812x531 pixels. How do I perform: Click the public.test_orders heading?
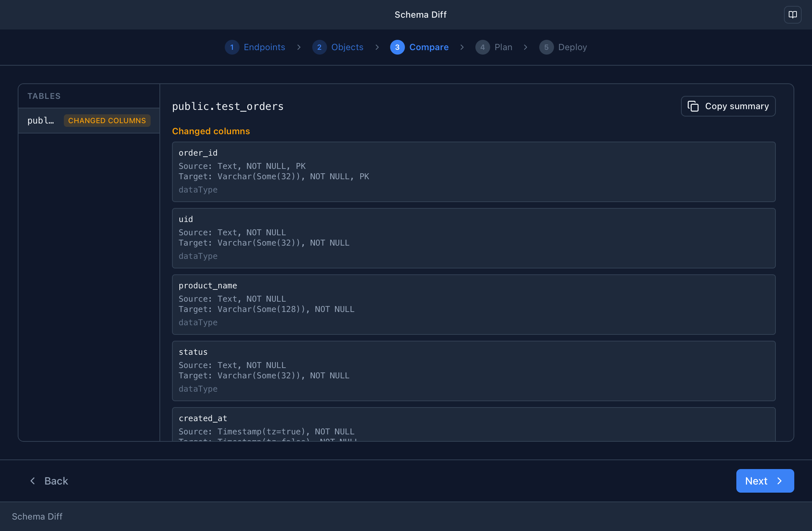[228, 106]
